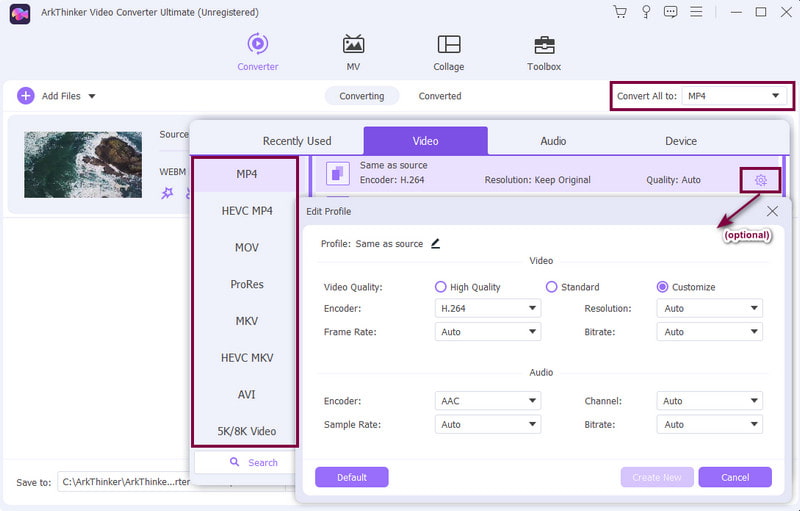This screenshot has height=511, width=800.
Task: Open the hamburger menu icon
Action: 696,12
